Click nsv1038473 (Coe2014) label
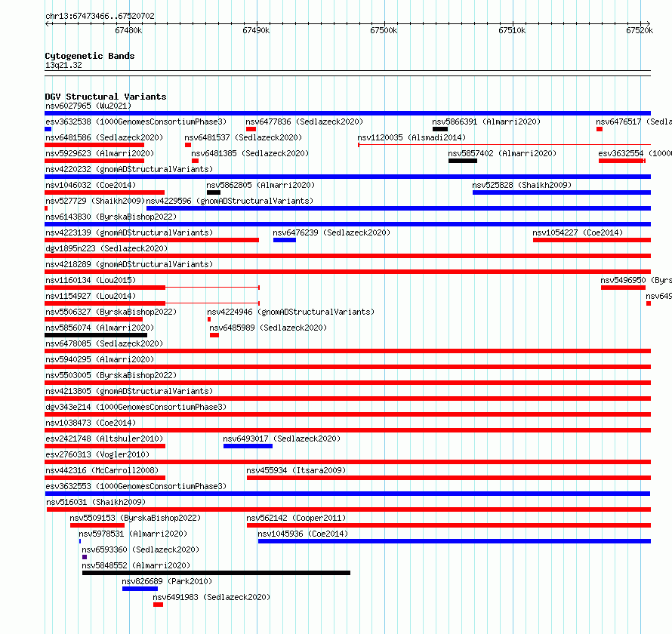The height and width of the screenshot is (634, 672). click(91, 423)
